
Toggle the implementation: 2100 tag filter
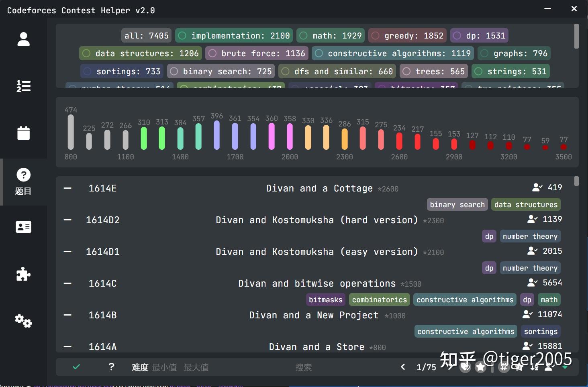point(233,35)
